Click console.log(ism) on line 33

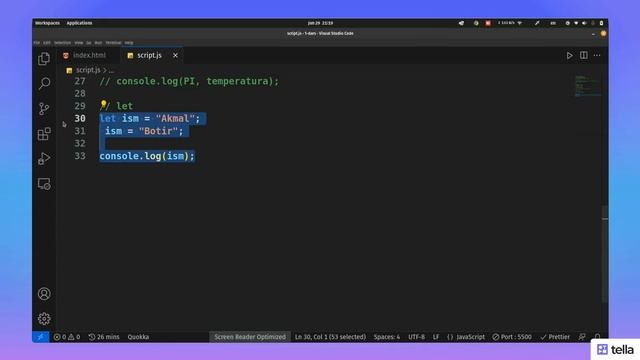coord(147,156)
